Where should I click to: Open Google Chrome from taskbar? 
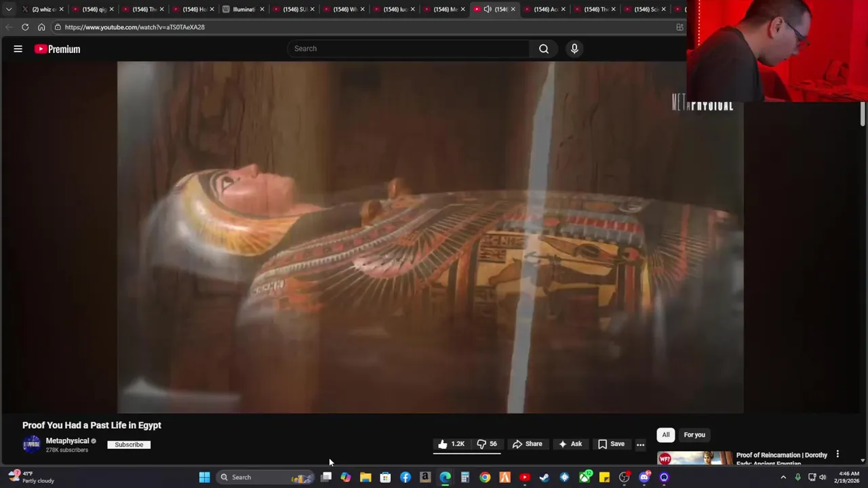pos(485,477)
